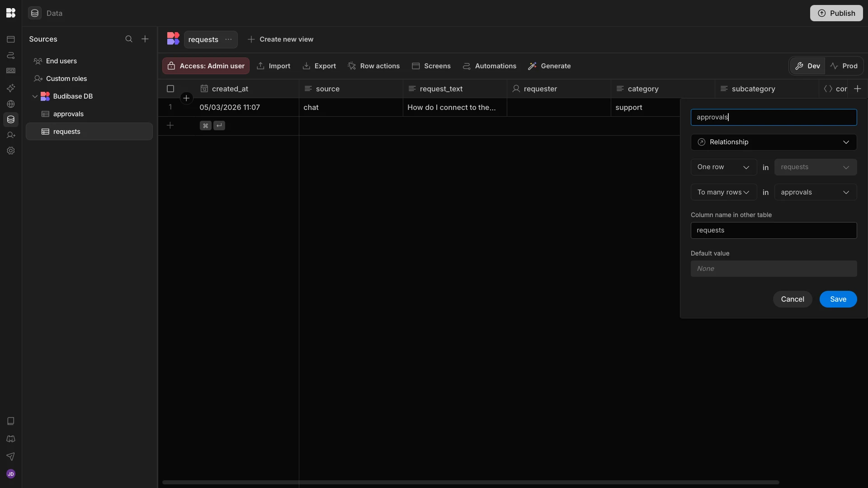Select the Data database icon in left rail

pos(11,119)
